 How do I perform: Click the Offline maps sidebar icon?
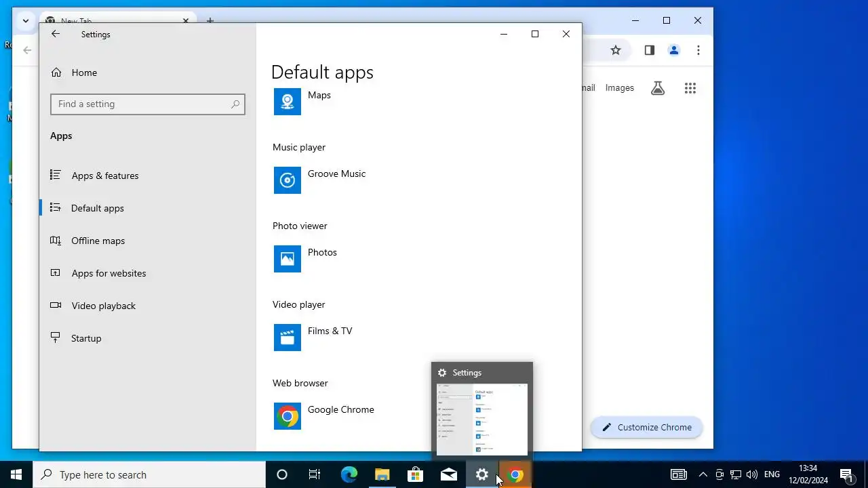pyautogui.click(x=56, y=240)
